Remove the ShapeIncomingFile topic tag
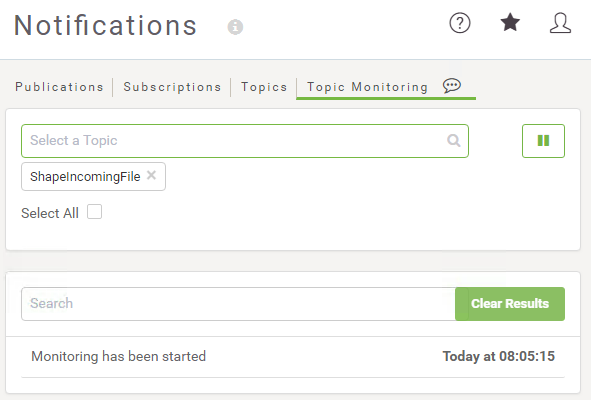Viewport: 591px width, 400px height. pos(151,175)
